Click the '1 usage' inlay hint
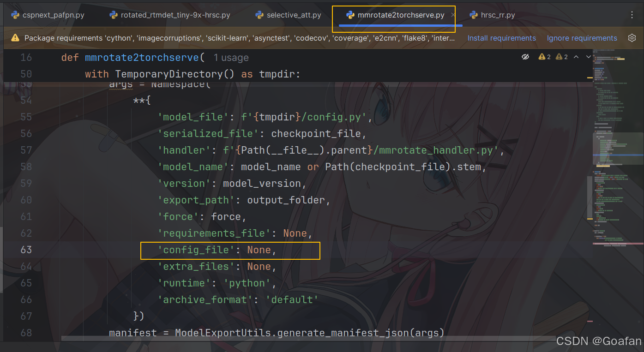The width and height of the screenshot is (644, 352). tap(230, 58)
